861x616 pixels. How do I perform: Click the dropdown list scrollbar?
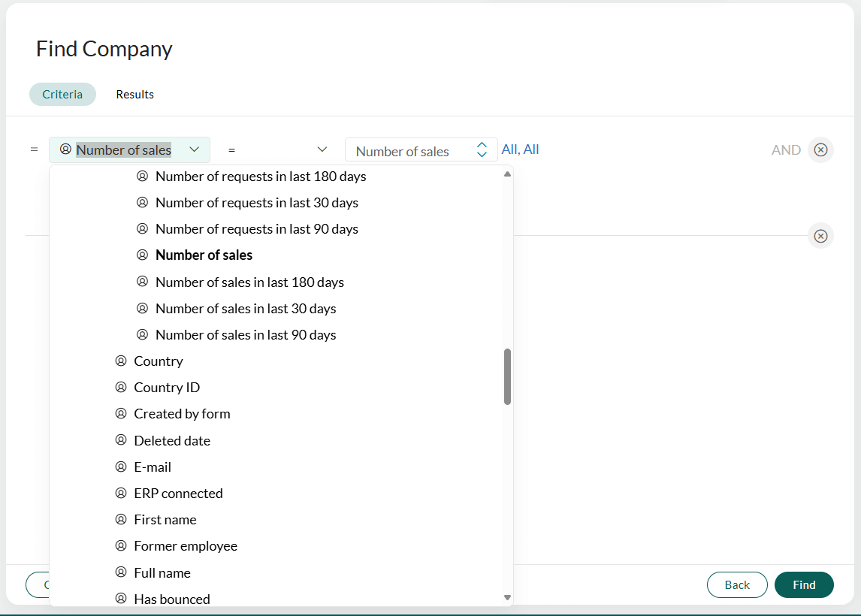tap(507, 376)
